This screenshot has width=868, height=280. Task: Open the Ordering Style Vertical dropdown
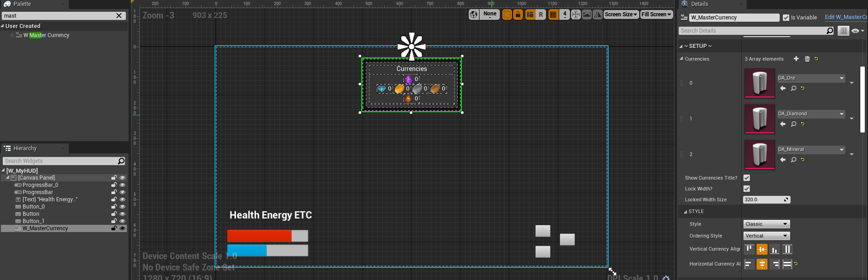[x=767, y=236]
